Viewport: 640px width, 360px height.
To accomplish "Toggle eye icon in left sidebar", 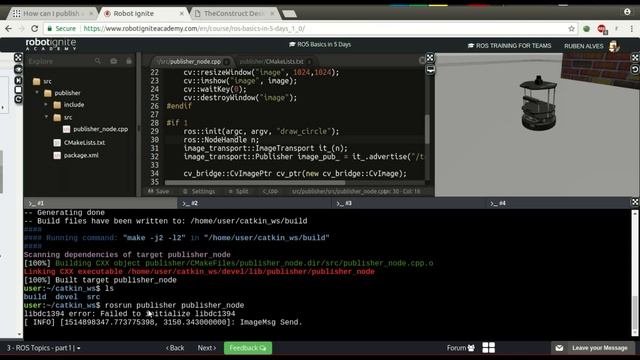I will (x=18, y=69).
